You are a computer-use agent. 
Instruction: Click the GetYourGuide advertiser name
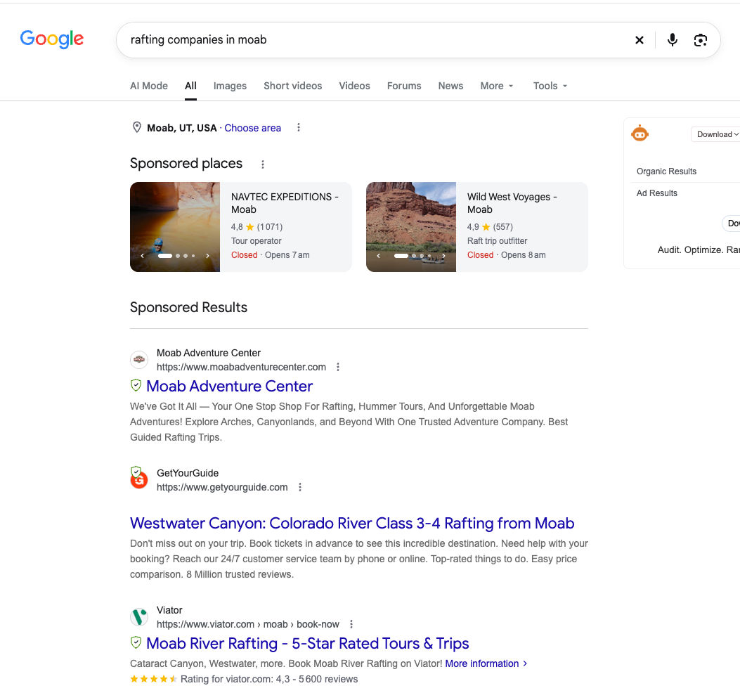pyautogui.click(x=188, y=473)
